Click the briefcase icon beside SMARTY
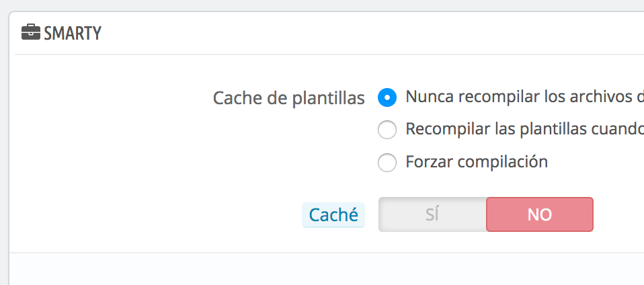Viewport: 644px width, 285px height. point(31,32)
